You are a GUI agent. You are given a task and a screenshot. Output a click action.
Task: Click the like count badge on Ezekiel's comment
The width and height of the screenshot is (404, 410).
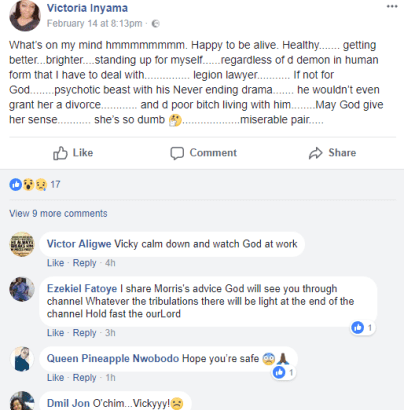(362, 328)
